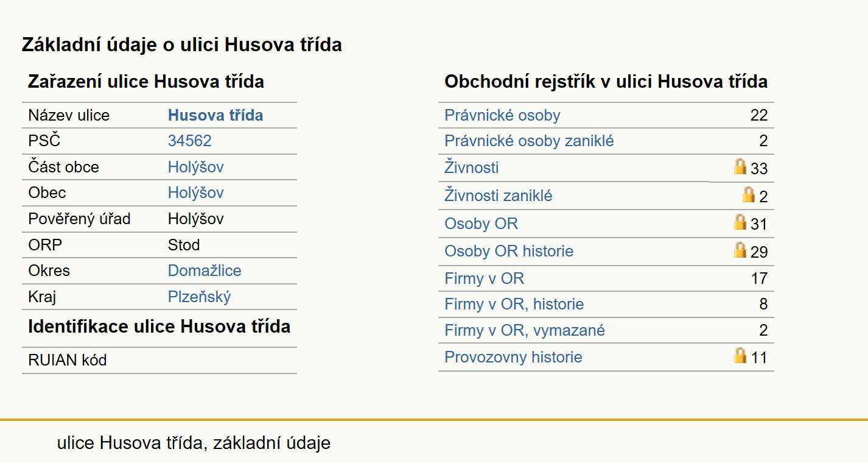Click the lock icon by Provozovny historie
Viewport: 868px width, 463px height.
point(740,355)
